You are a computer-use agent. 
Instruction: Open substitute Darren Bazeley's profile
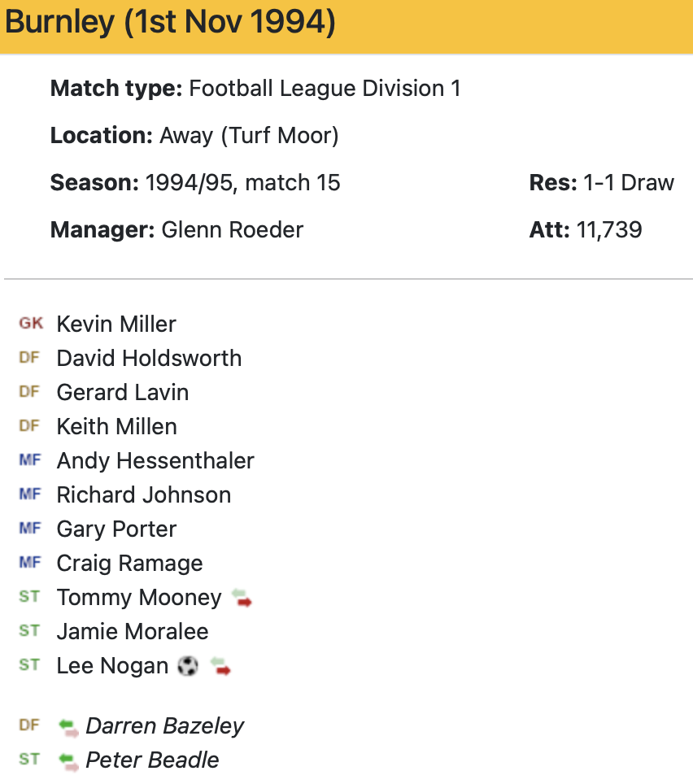(x=165, y=726)
